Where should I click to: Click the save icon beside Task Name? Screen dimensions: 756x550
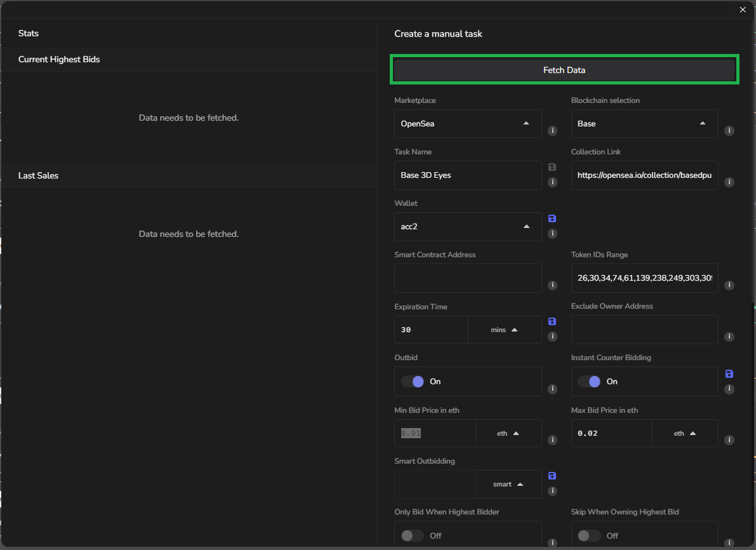coord(552,167)
